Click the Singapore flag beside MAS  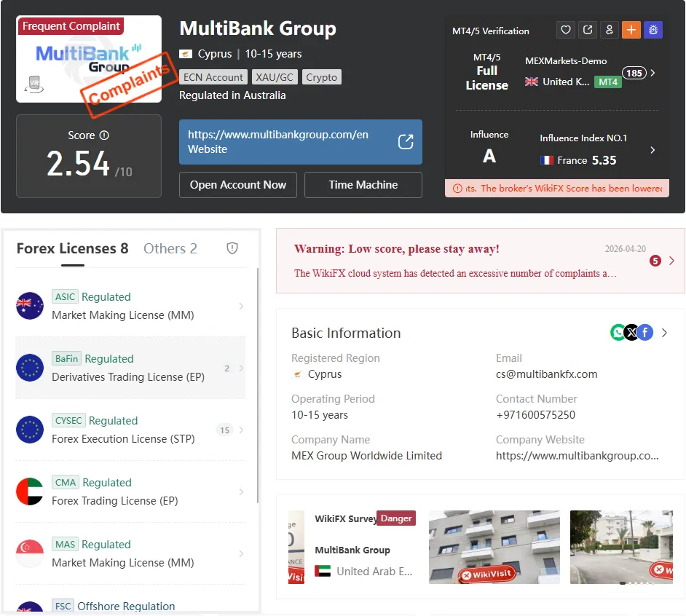[30, 553]
